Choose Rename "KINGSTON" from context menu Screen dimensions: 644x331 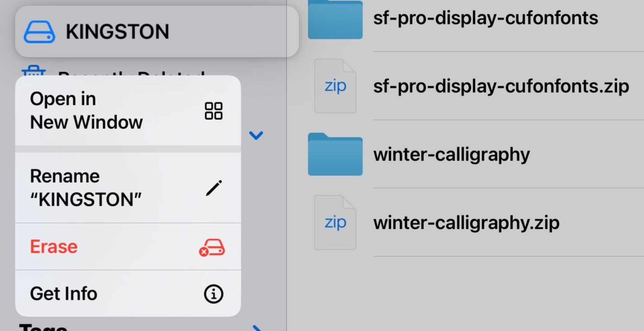tap(128, 188)
